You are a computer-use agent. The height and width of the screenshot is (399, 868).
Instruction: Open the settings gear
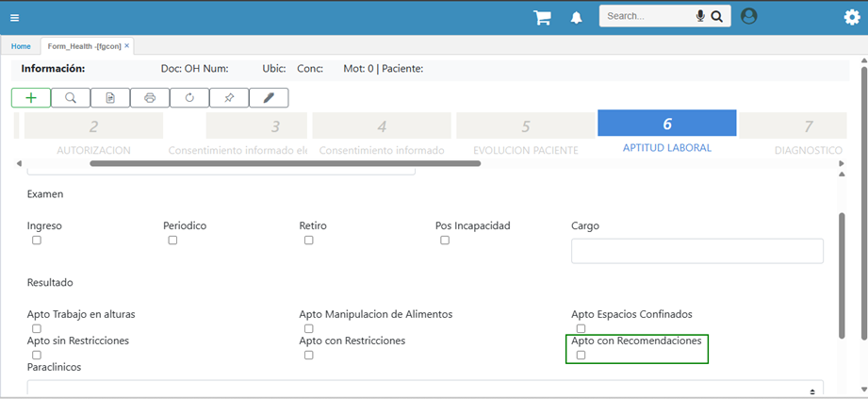[x=851, y=17]
